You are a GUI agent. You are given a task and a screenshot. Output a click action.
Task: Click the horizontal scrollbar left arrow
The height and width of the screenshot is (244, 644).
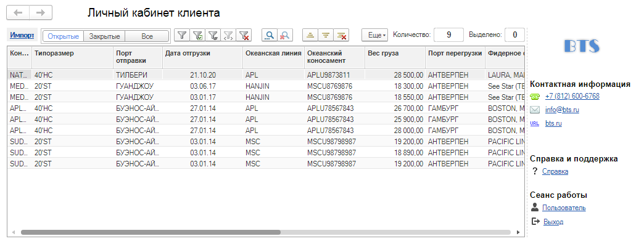tap(14, 232)
